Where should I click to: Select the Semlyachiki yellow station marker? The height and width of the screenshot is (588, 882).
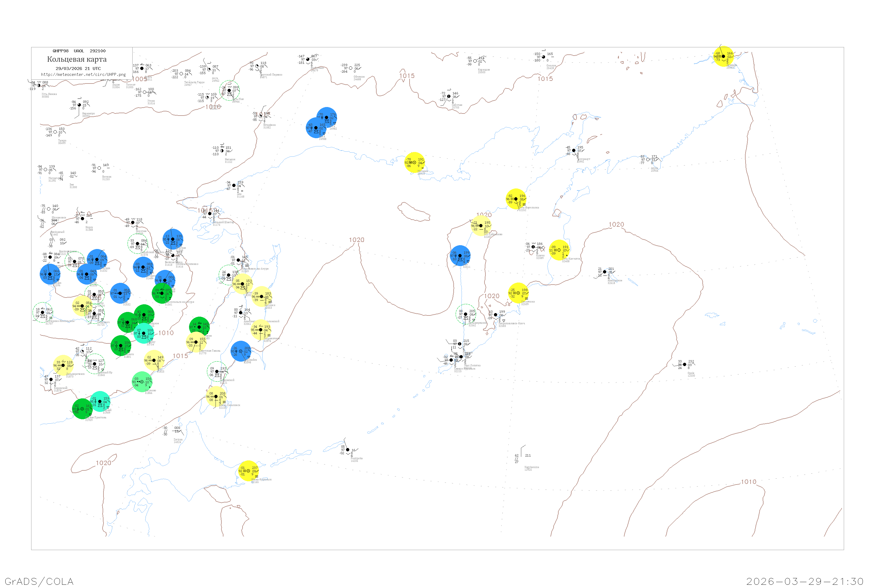518,293
